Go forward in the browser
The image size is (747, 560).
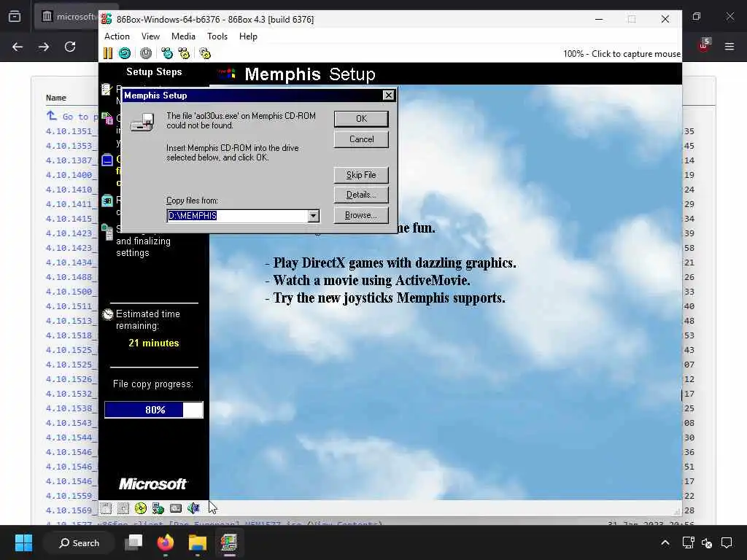(x=44, y=47)
